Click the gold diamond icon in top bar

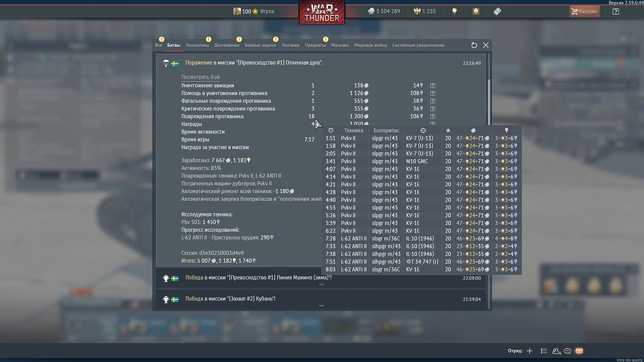pyautogui.click(x=476, y=11)
